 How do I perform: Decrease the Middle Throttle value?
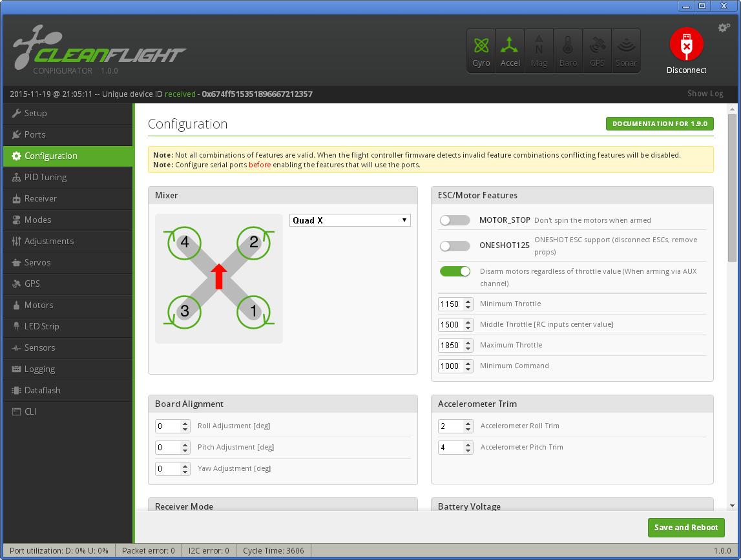pos(468,328)
